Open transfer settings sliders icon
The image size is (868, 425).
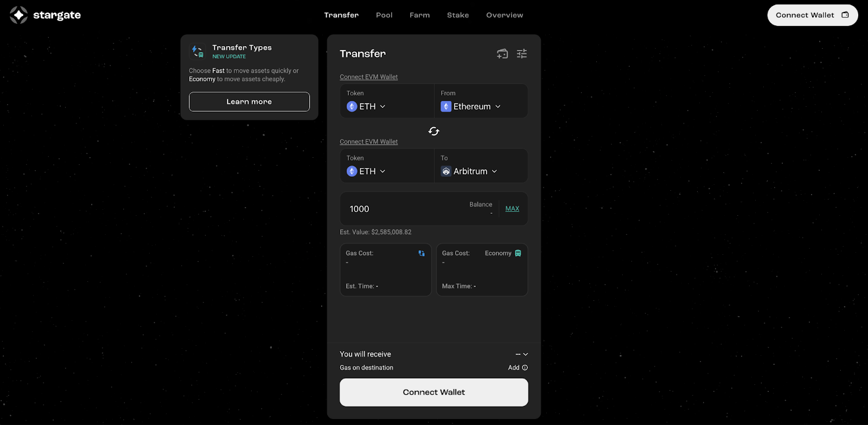521,54
